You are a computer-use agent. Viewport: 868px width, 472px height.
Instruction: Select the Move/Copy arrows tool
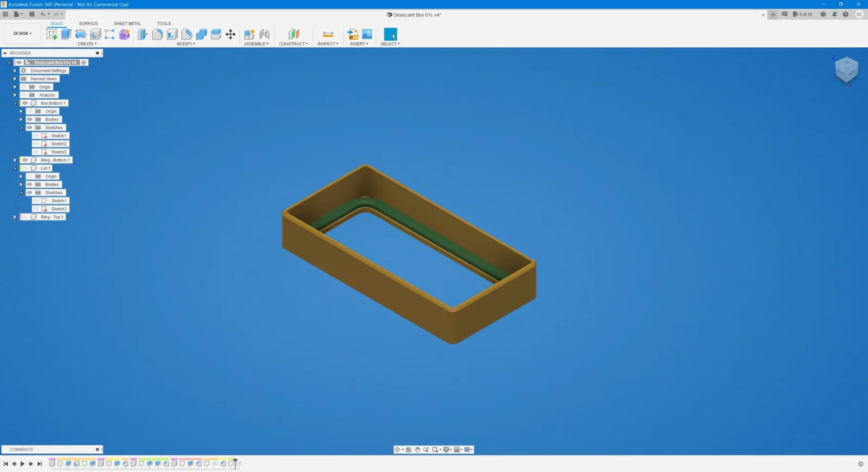click(231, 34)
